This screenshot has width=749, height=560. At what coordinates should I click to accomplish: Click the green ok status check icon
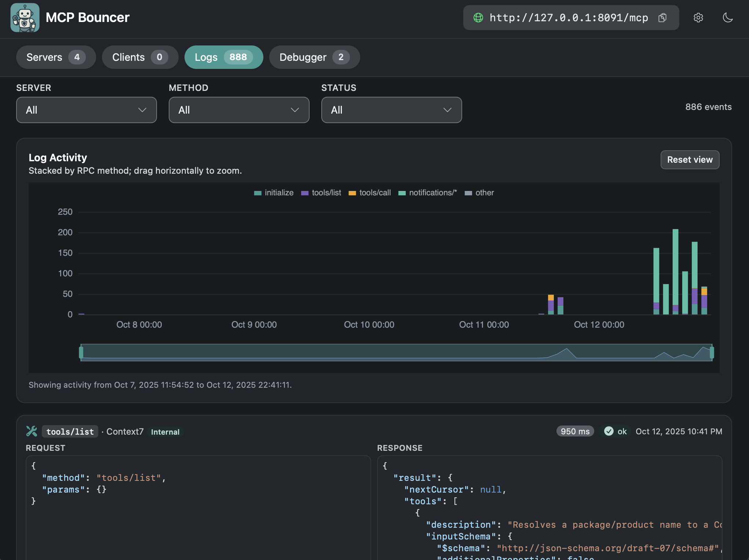(x=609, y=431)
